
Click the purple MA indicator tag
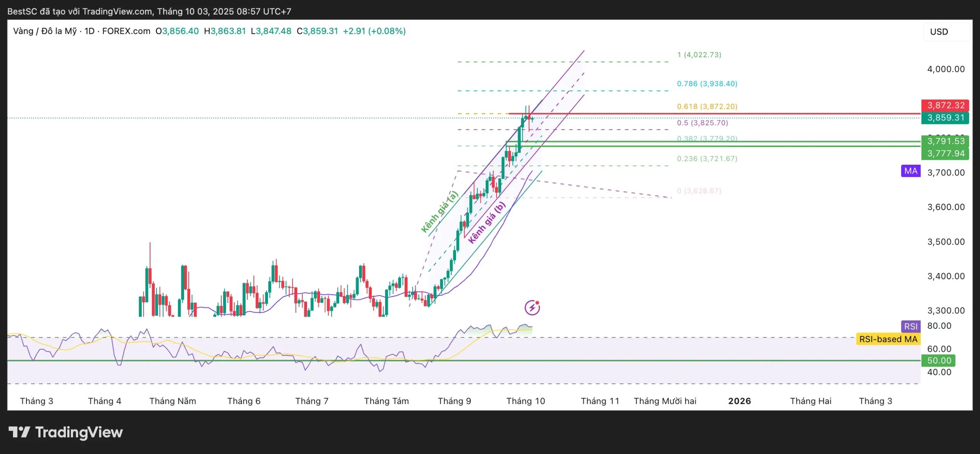[911, 171]
